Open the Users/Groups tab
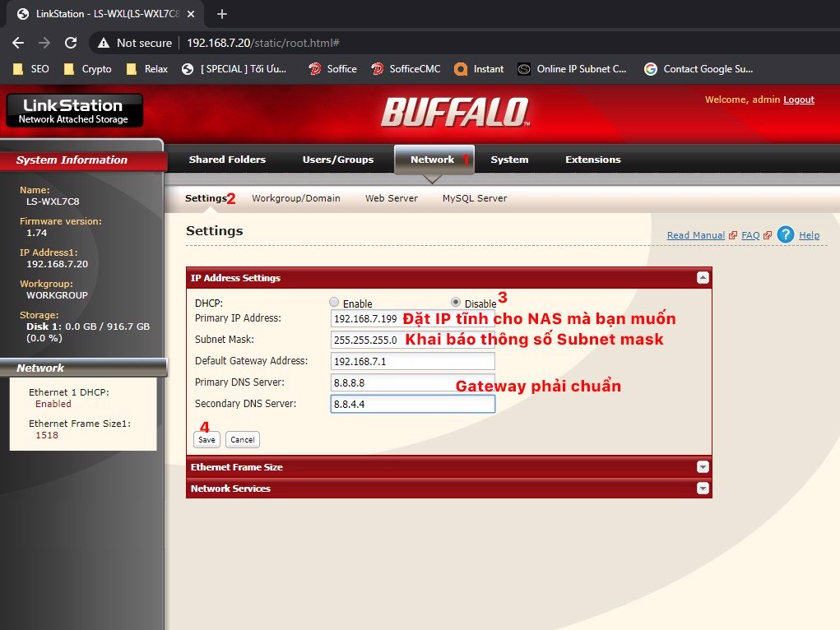This screenshot has width=840, height=630. coord(338,160)
